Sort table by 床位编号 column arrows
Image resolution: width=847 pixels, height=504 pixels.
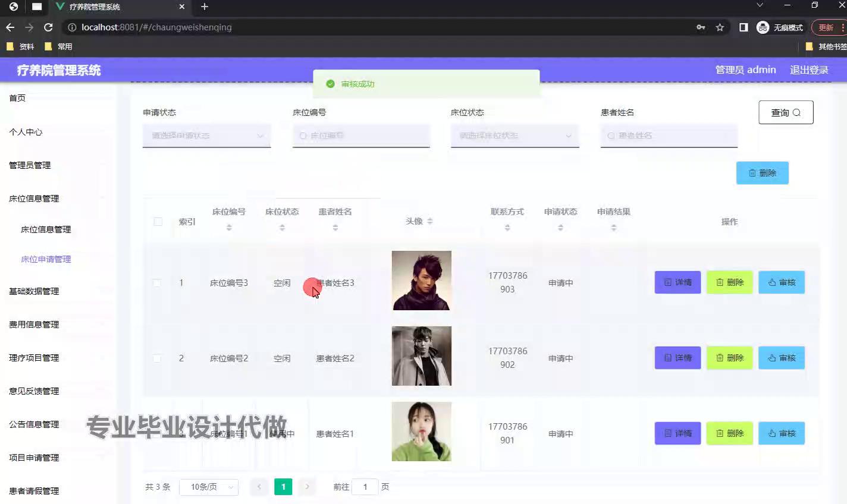tap(229, 228)
